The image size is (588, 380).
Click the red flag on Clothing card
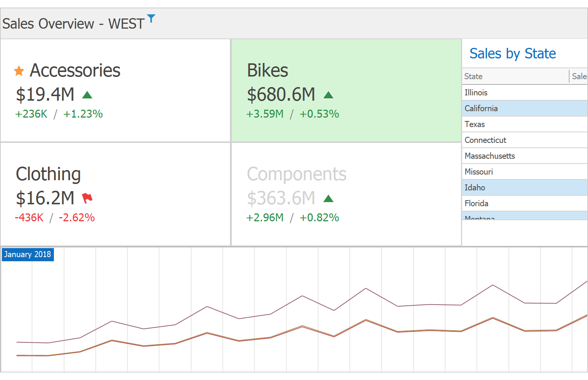click(x=87, y=198)
